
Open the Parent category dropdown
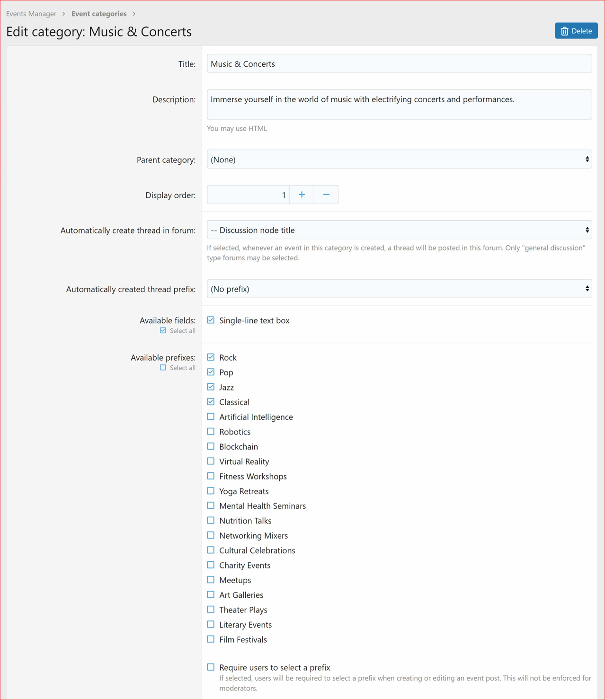click(399, 159)
